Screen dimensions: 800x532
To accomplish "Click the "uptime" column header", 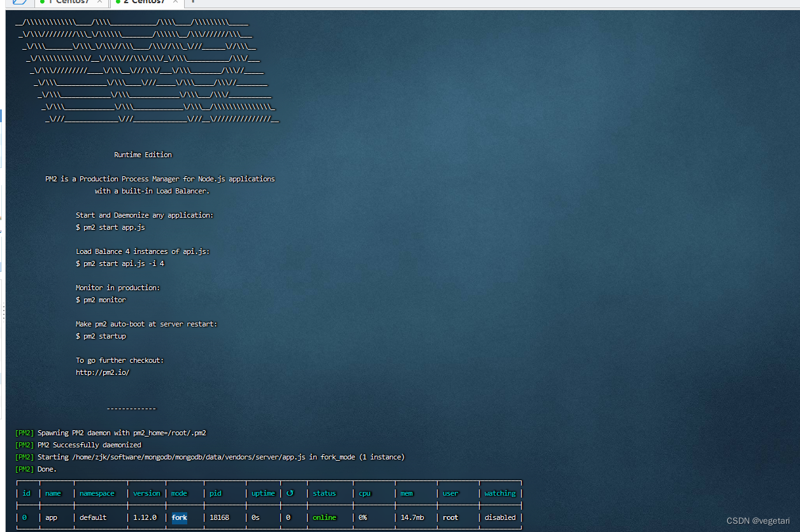I will pos(263,493).
